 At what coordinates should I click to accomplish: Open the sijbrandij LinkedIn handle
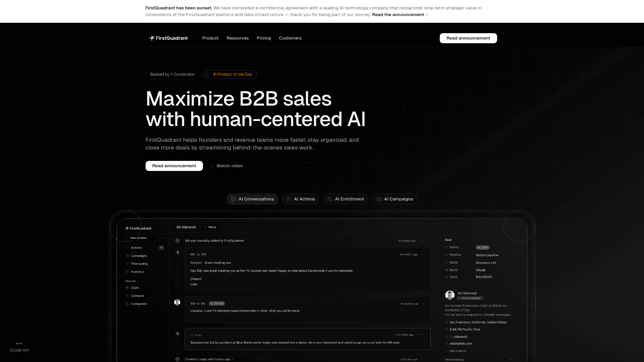(x=461, y=337)
